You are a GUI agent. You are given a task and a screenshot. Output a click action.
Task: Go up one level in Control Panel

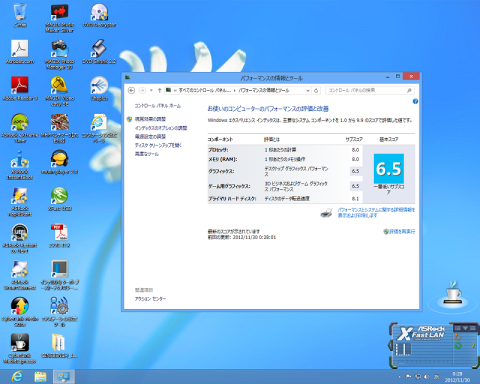[160, 90]
